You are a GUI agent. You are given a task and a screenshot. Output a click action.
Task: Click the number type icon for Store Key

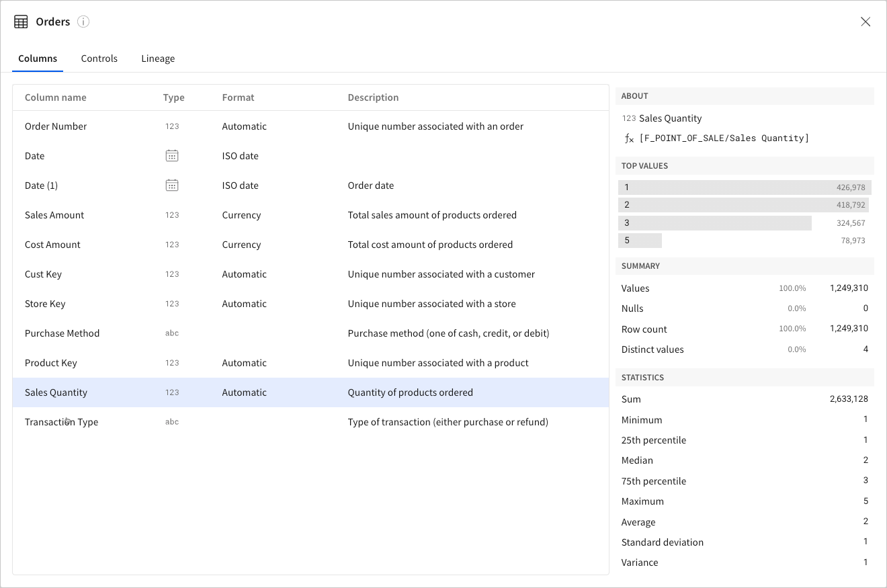click(172, 304)
